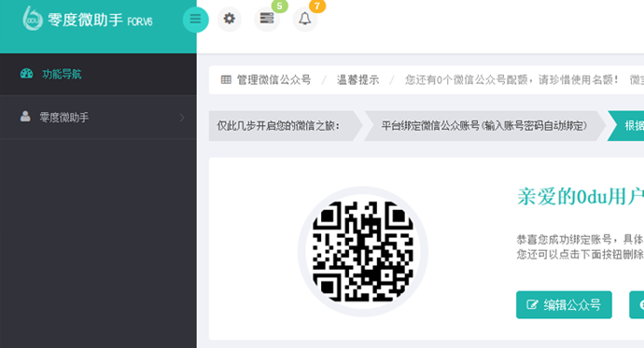
Task: Open the task list icon with badge 5
Action: point(267,19)
